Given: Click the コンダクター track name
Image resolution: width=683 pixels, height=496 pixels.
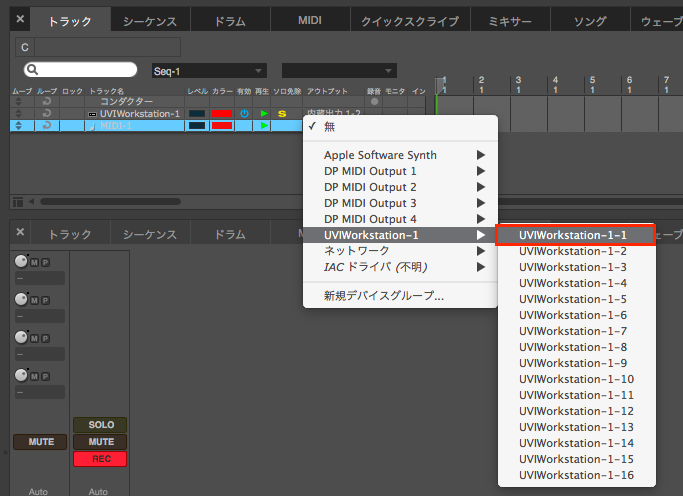Looking at the screenshot, I should pos(126,101).
